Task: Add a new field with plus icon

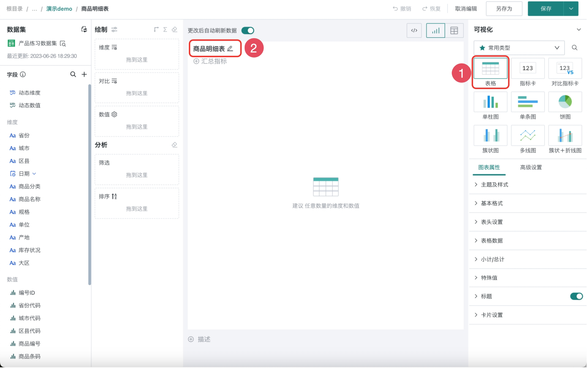Action: 84,74
